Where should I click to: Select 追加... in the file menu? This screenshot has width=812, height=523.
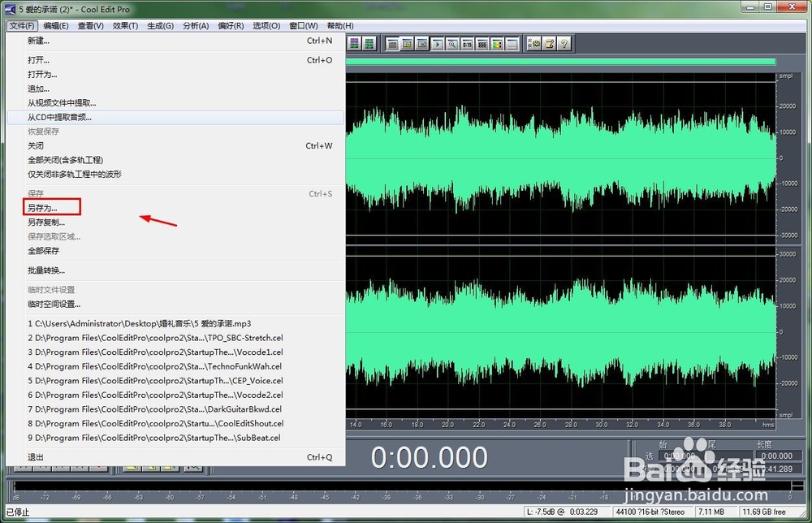click(176, 89)
